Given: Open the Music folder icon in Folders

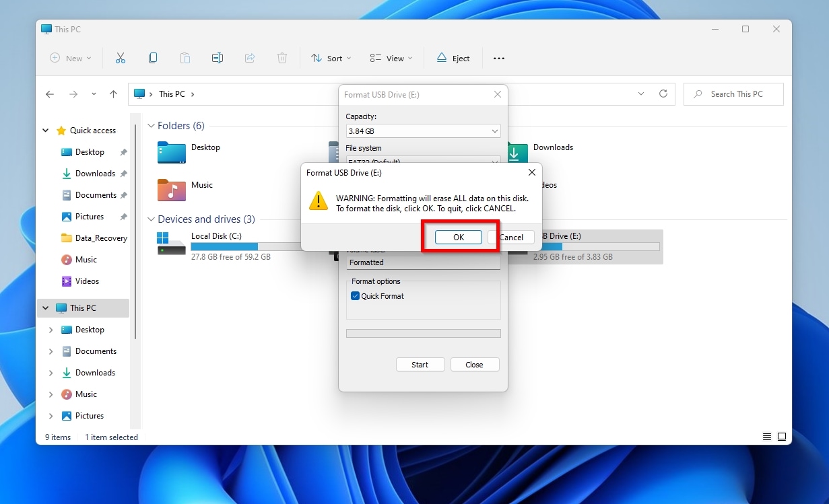Looking at the screenshot, I should [x=171, y=190].
